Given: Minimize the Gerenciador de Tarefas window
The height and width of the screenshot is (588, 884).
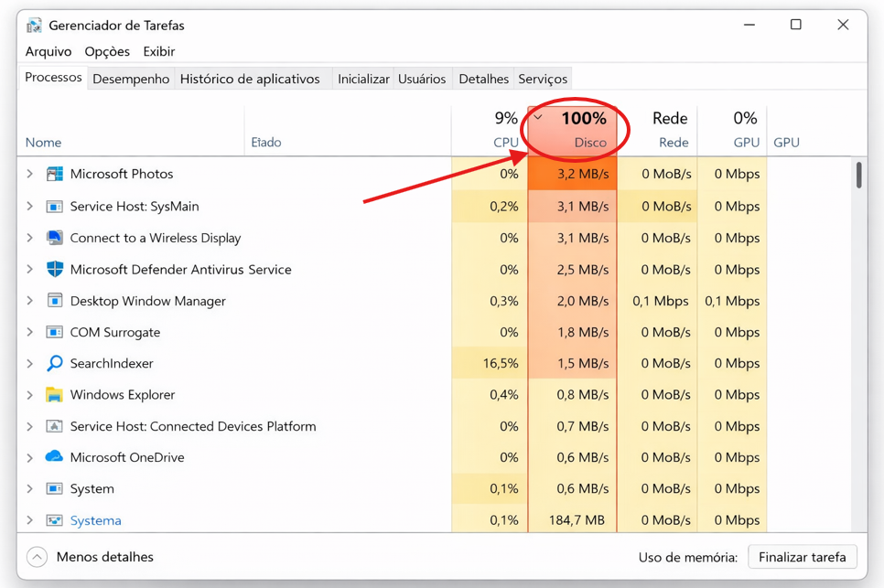Looking at the screenshot, I should tap(749, 25).
